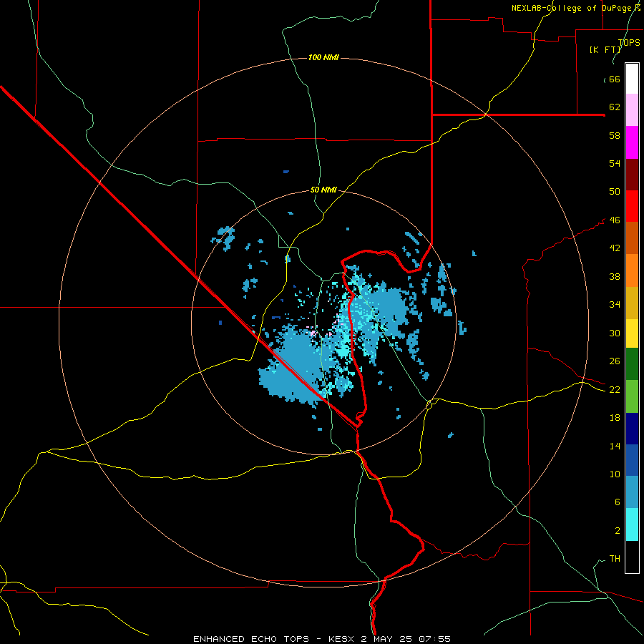This screenshot has height=644, width=644.
Task: Click the legend value '66'
Action: [x=615, y=79]
